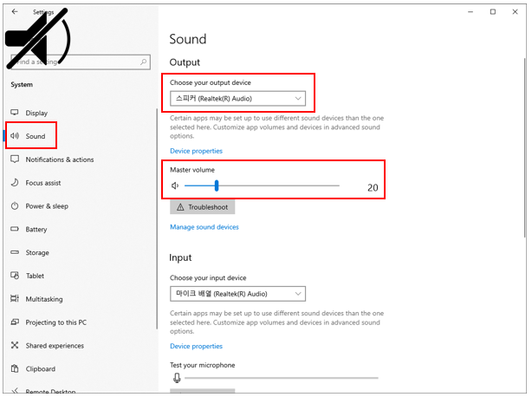Viewport: 532px width, 397px height.
Task: Open Power & sleep settings
Action: (47, 206)
